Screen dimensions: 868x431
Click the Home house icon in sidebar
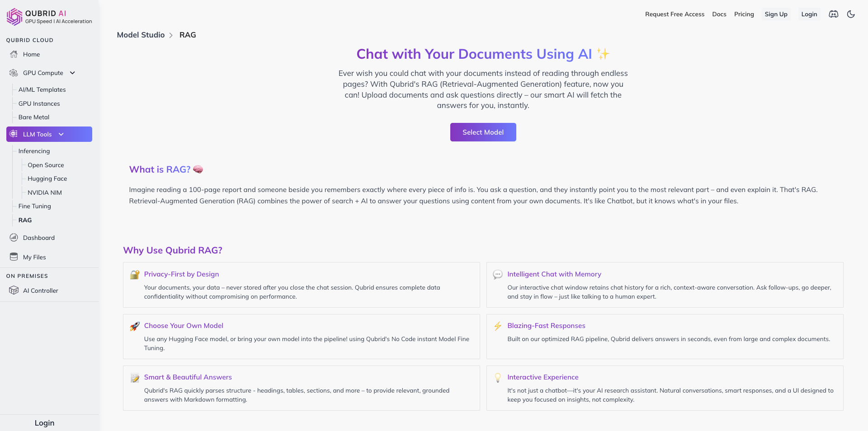pos(14,54)
